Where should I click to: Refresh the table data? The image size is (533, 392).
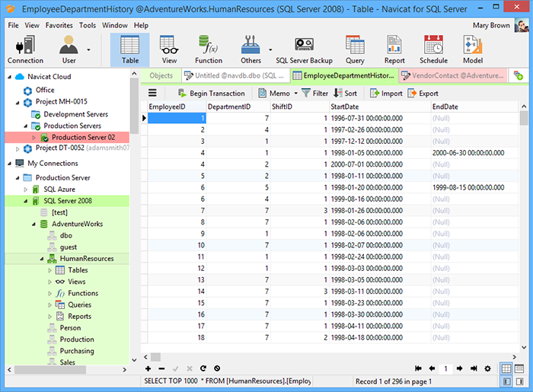pos(203,368)
